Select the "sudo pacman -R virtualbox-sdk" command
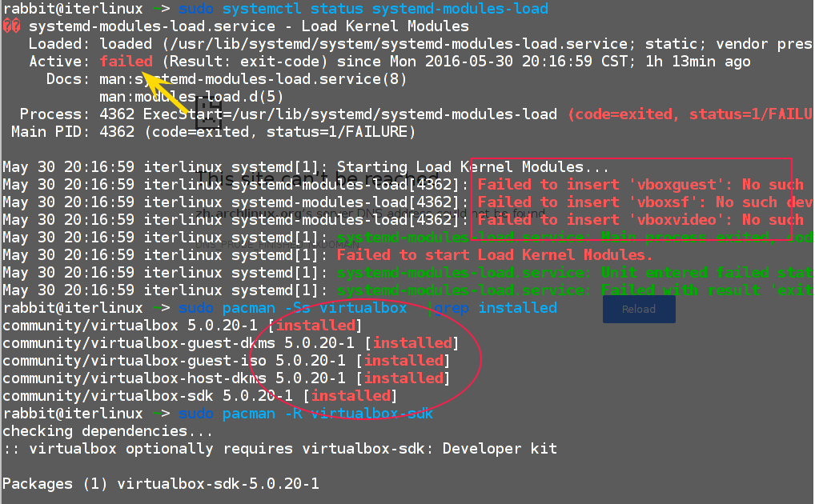Screen dimensions: 815x504 click(306, 414)
